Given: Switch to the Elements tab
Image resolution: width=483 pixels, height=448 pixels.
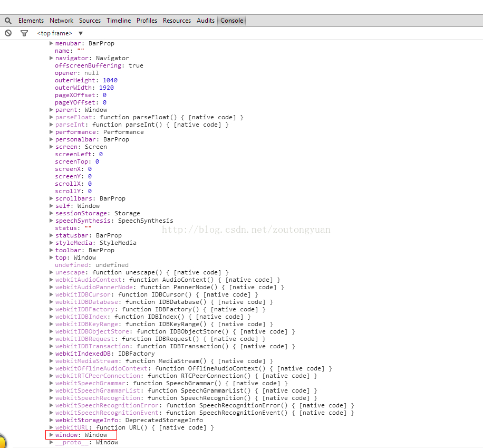Looking at the screenshot, I should tap(31, 21).
